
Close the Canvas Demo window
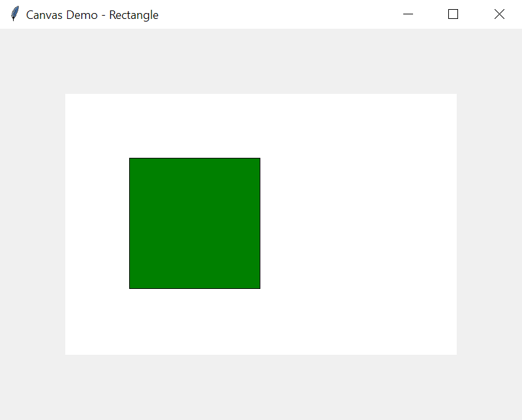coord(499,14)
